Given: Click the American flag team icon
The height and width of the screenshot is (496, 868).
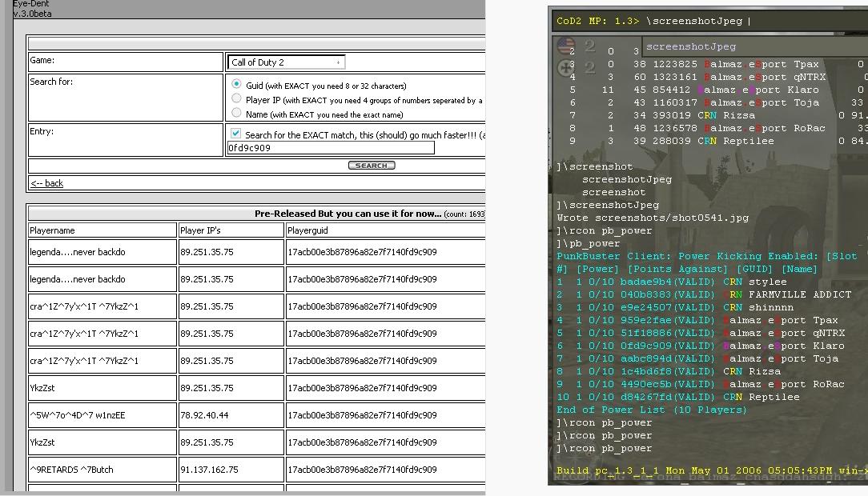Looking at the screenshot, I should (566, 46).
